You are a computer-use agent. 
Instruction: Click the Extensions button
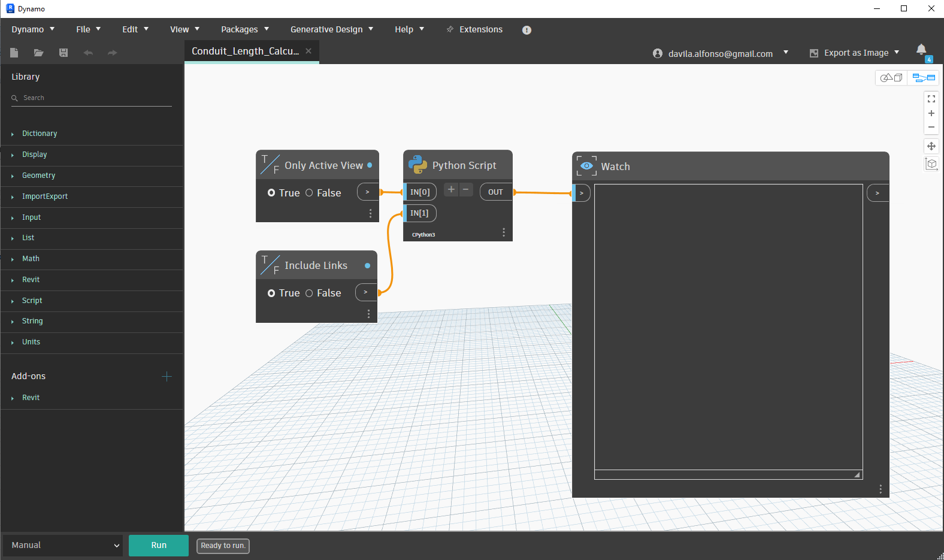(x=474, y=29)
